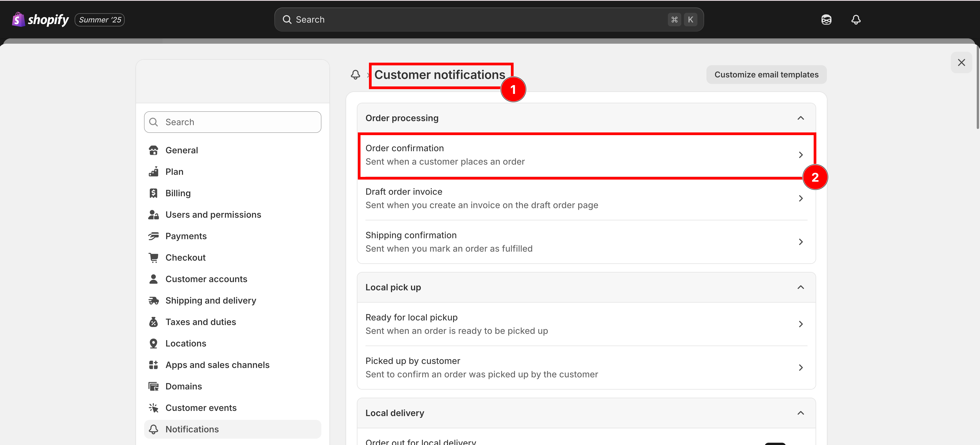Screen dimensions: 980x445
Task: Click Customize email templates button
Action: pyautogui.click(x=766, y=75)
